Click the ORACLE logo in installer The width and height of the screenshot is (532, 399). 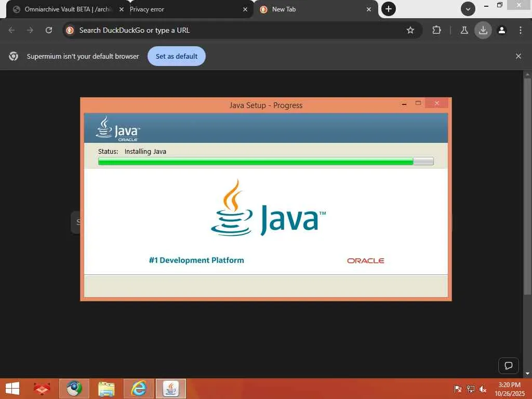click(365, 261)
